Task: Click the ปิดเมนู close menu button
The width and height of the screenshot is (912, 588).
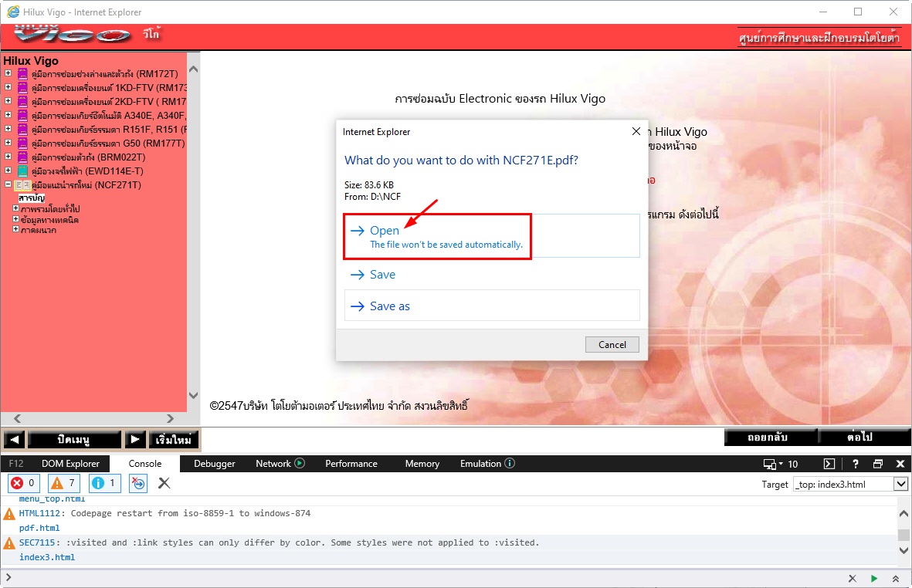Action: tap(74, 439)
